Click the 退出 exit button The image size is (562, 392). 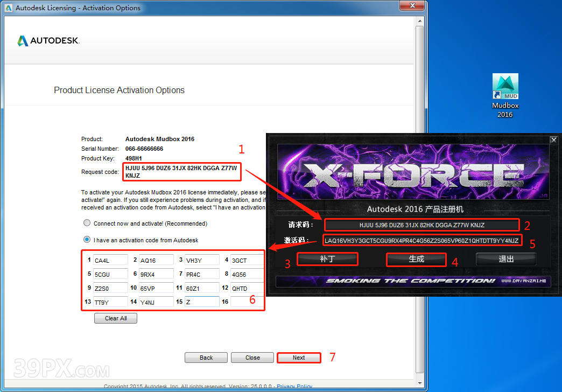pos(506,259)
